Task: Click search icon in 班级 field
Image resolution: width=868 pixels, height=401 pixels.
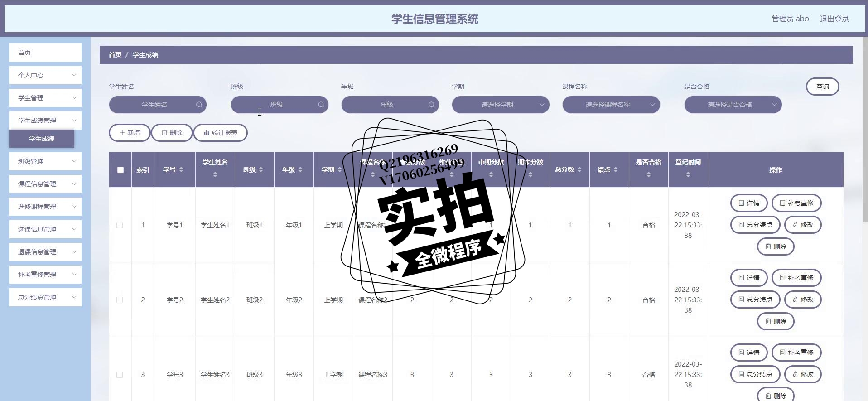Action: click(321, 105)
